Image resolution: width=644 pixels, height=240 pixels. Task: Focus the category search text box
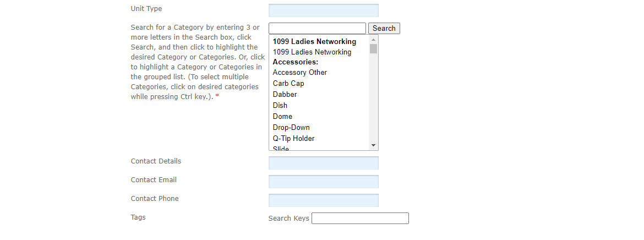(x=317, y=29)
